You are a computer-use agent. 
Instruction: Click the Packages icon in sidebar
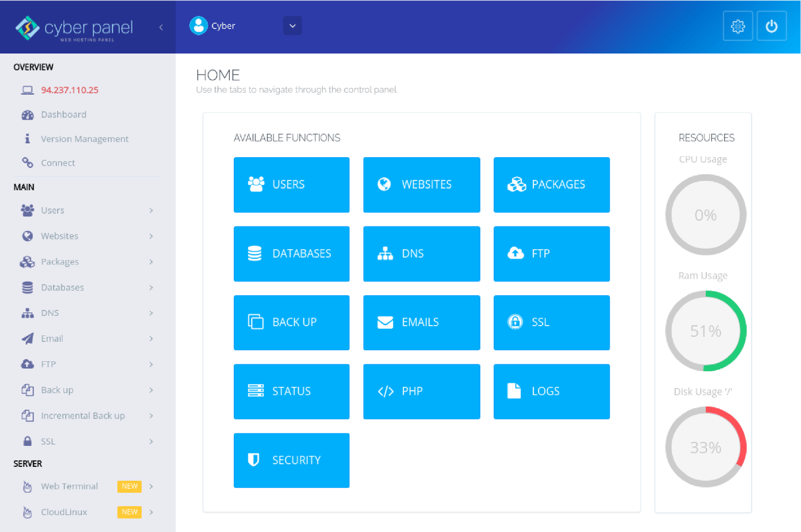pyautogui.click(x=28, y=261)
